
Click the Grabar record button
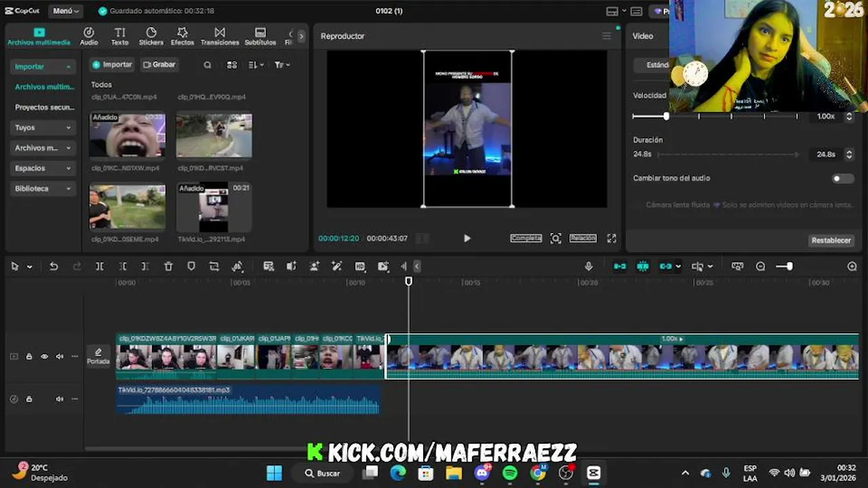(x=159, y=64)
